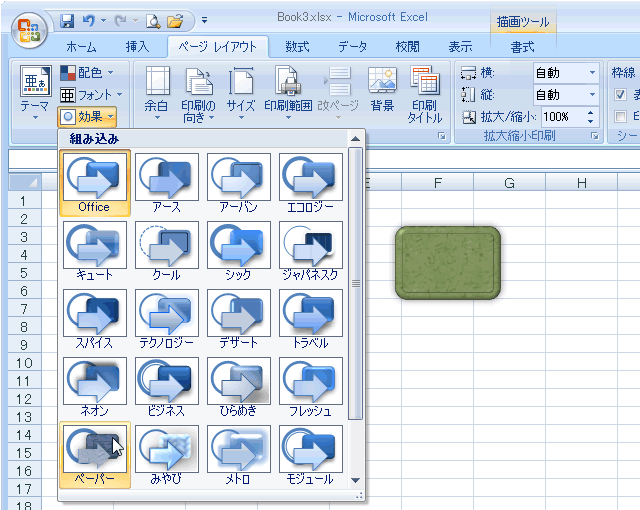The image size is (640, 510).
Task: Select the green rounded rectangle shape
Action: click(x=448, y=263)
